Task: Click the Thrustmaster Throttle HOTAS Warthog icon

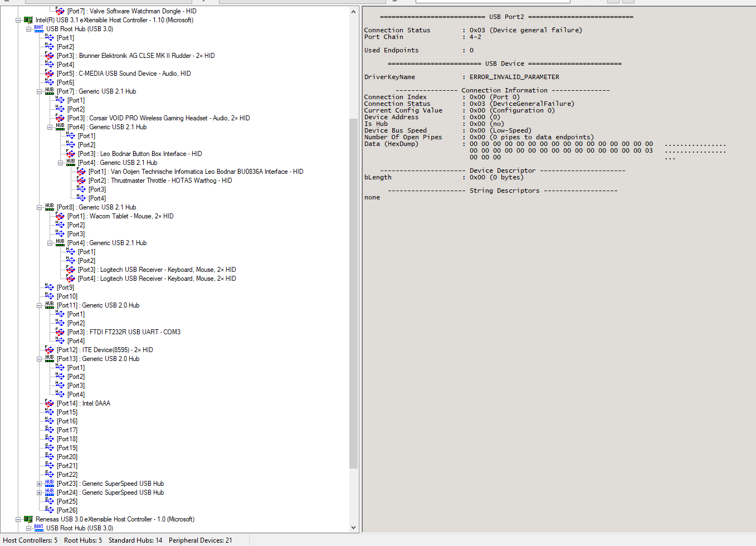Action: click(81, 181)
